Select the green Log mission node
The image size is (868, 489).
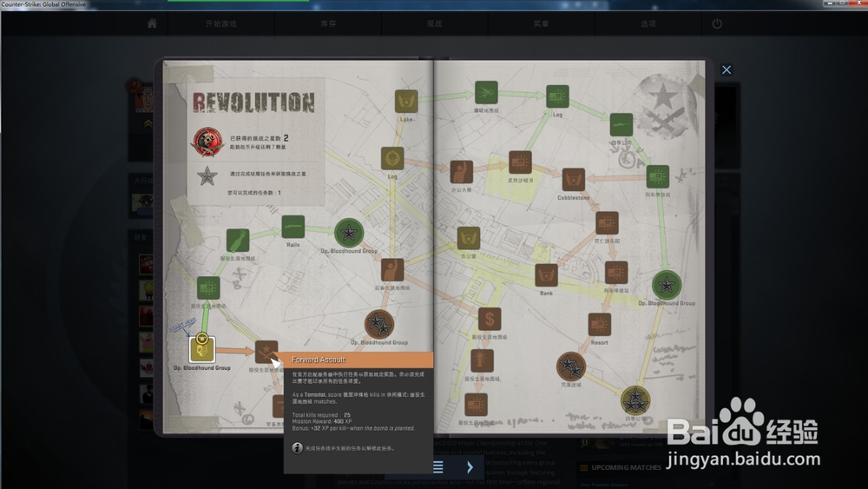557,97
